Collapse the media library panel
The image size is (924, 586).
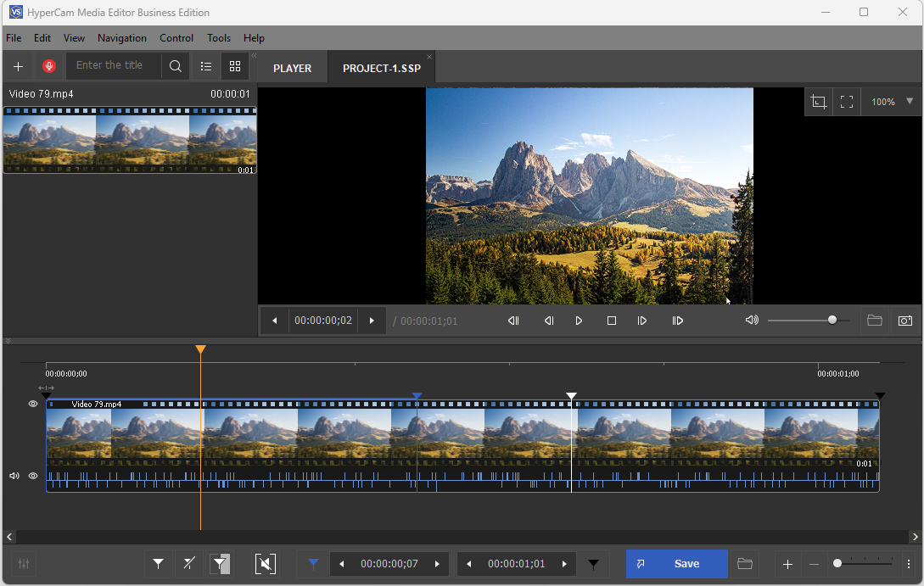(253, 55)
